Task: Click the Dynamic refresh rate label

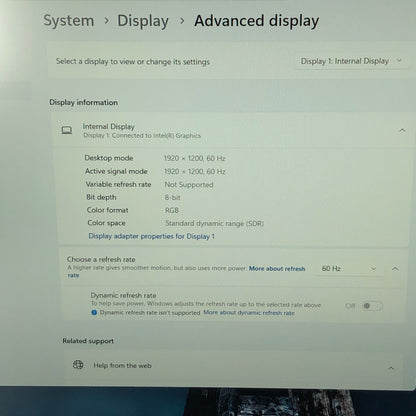Action: [x=123, y=295]
